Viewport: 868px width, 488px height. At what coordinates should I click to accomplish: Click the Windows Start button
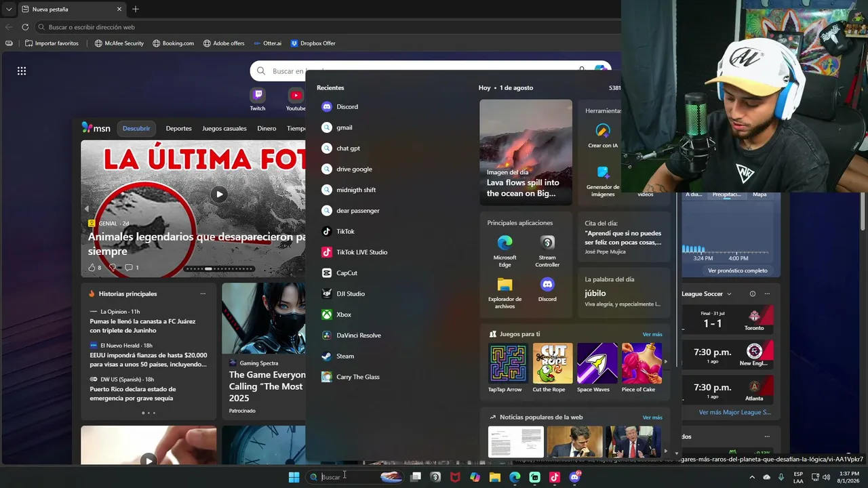[294, 477]
